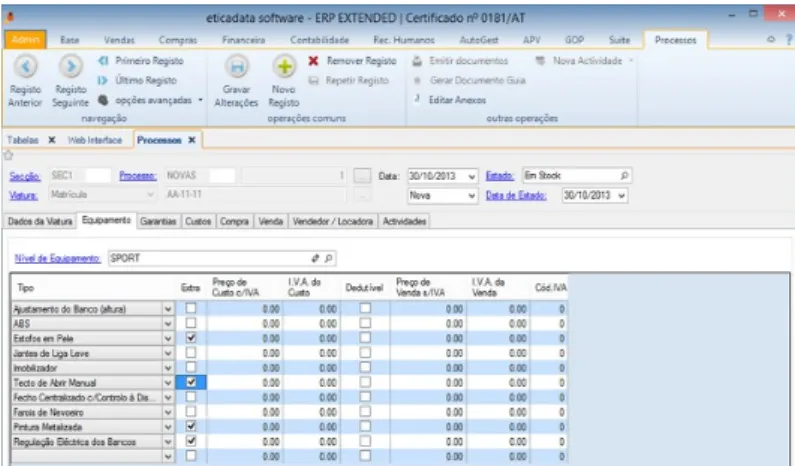Screen dimensions: 795x466
Task: Open Data date dropdown
Action: tap(472, 176)
